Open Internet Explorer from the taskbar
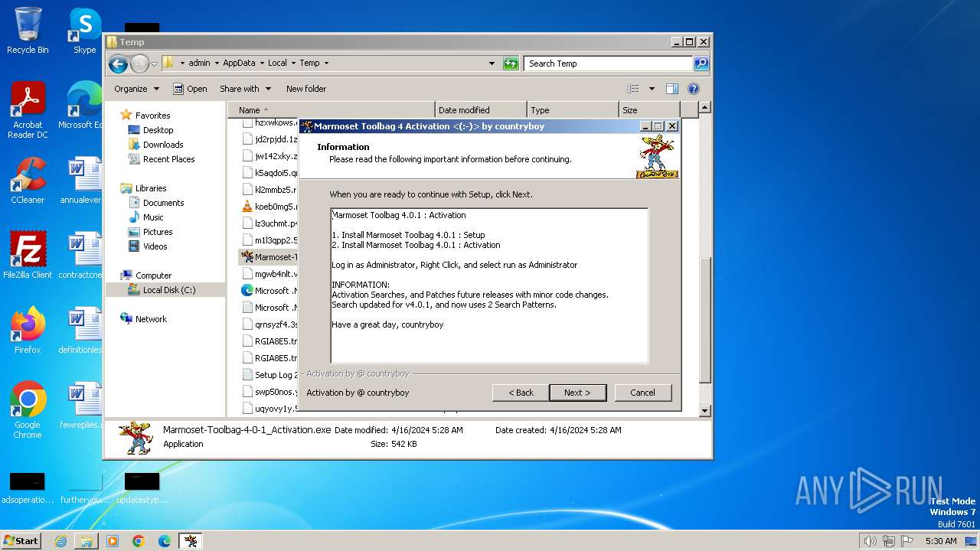980x551 pixels. [x=60, y=541]
